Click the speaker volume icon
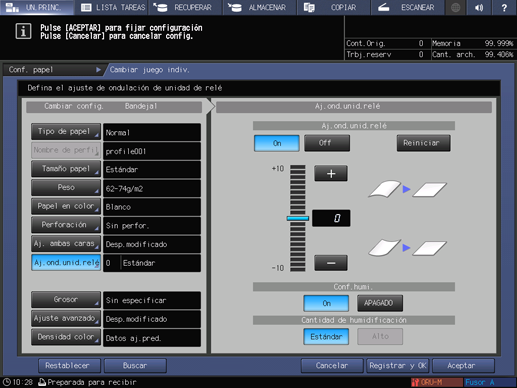The height and width of the screenshot is (388, 517). point(479,7)
